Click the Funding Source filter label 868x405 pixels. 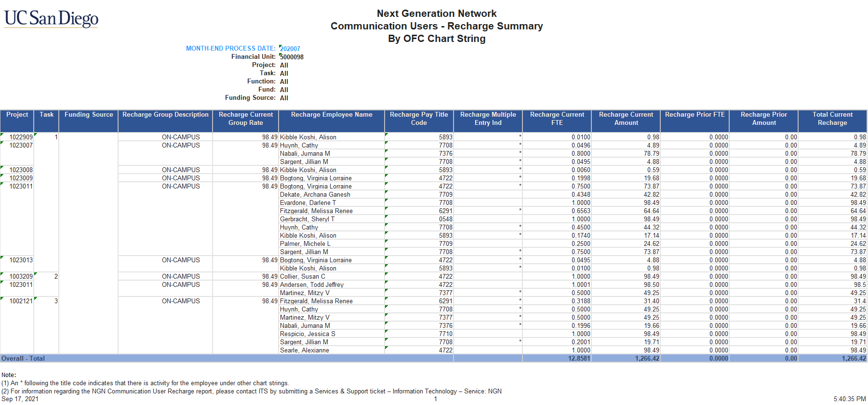point(250,98)
